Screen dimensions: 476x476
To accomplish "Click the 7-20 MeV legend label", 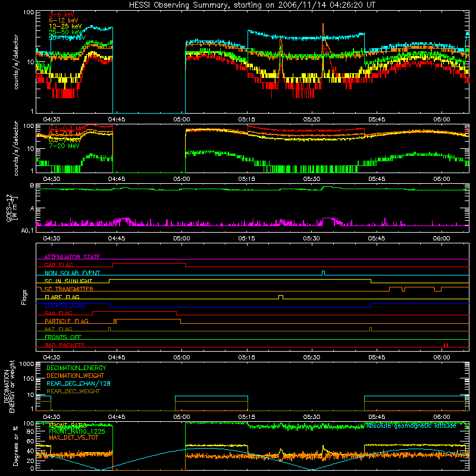I will click(64, 146).
